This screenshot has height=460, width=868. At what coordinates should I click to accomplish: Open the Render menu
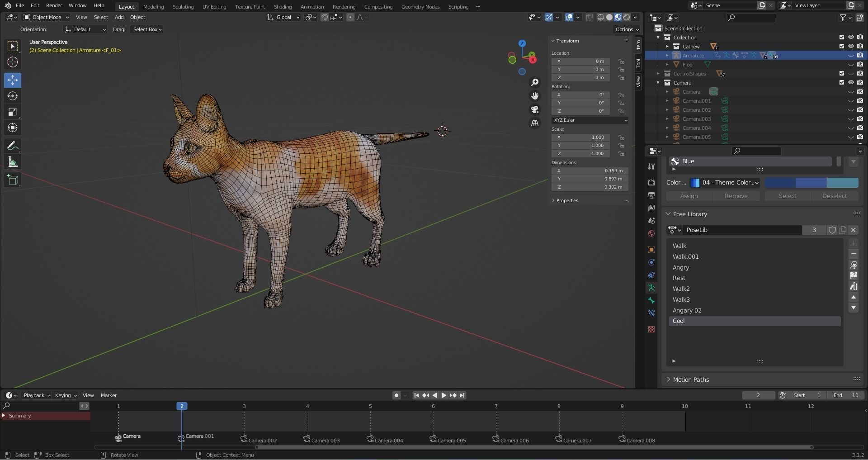(54, 6)
